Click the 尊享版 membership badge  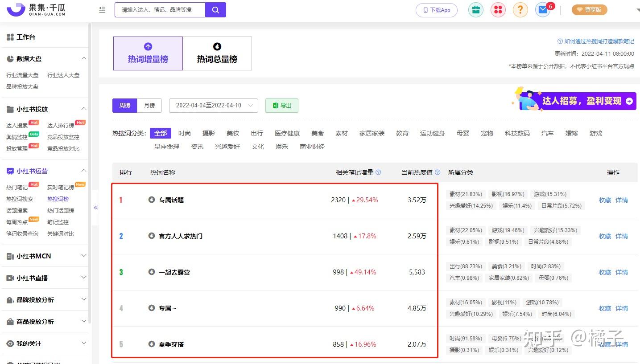pos(590,10)
